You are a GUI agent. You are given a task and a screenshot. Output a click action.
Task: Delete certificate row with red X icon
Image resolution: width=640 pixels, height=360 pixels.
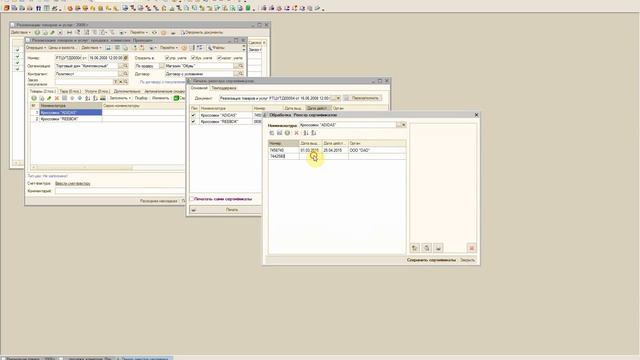click(x=296, y=133)
